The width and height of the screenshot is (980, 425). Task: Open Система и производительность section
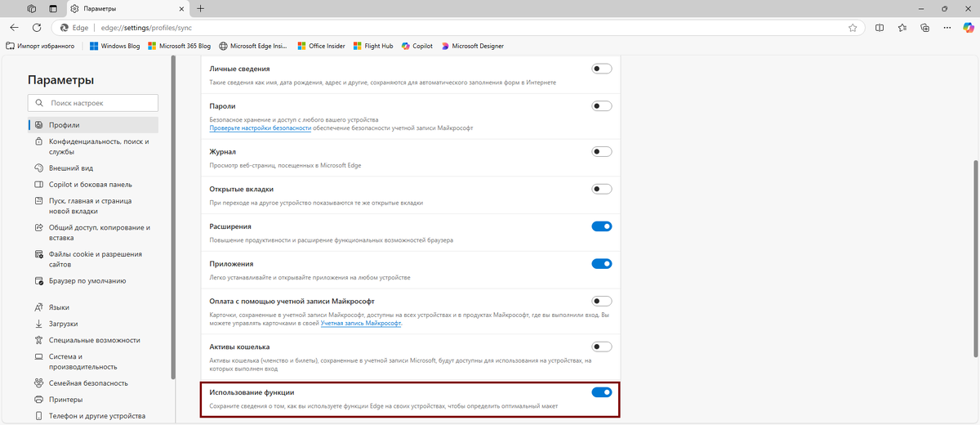click(x=93, y=361)
